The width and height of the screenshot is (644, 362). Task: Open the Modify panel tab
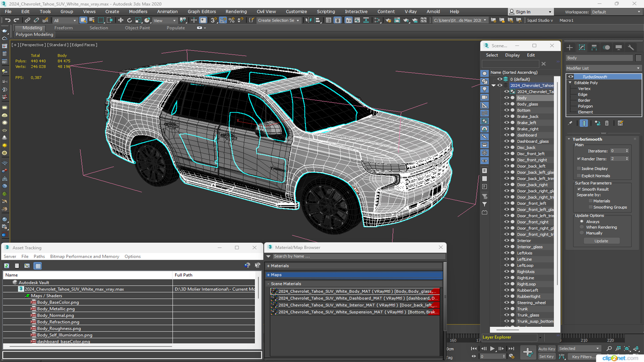[582, 48]
